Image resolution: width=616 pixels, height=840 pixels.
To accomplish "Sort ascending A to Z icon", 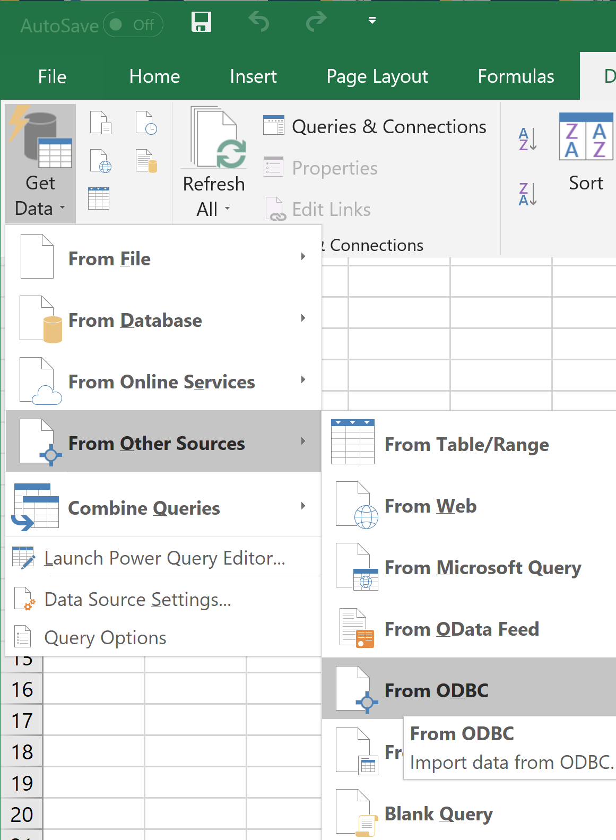I will coord(528,139).
